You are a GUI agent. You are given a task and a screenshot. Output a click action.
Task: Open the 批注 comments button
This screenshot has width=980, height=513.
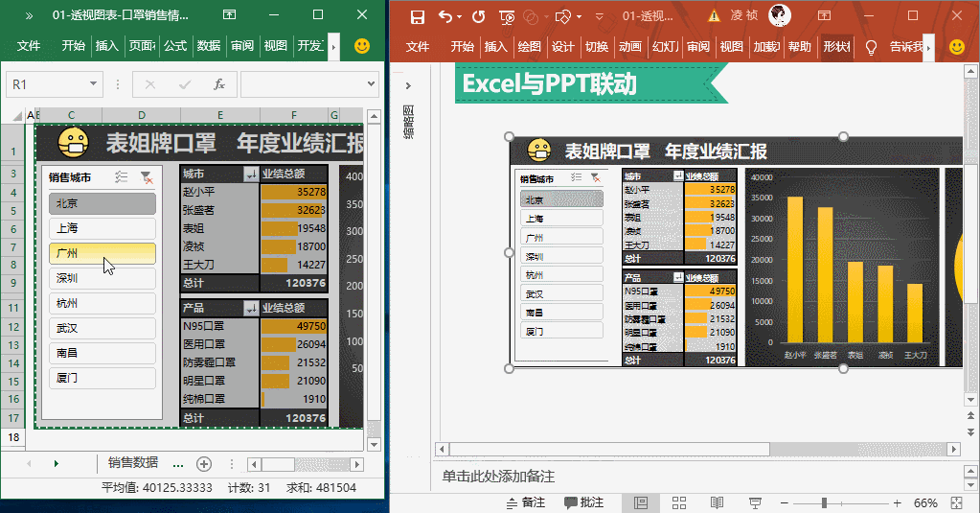583,502
